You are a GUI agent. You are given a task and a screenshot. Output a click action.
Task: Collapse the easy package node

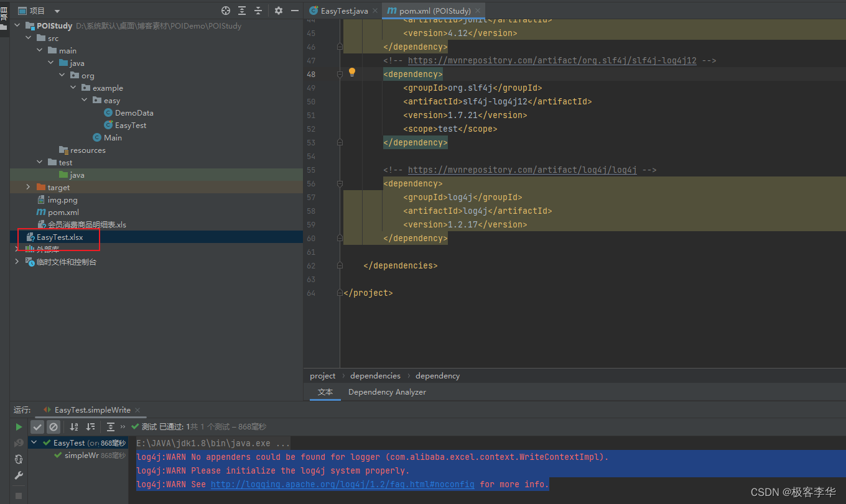pos(84,100)
